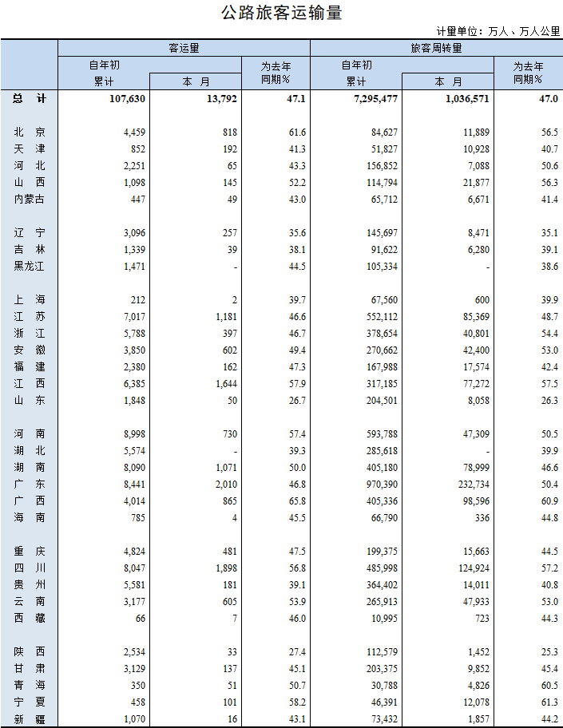Click the 河南 value 593,788

pyautogui.click(x=382, y=433)
